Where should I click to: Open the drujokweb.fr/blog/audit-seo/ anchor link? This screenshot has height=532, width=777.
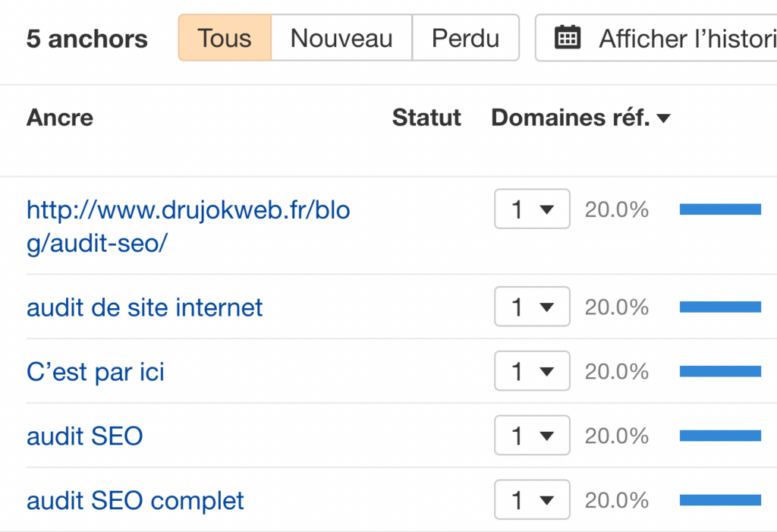click(188, 227)
